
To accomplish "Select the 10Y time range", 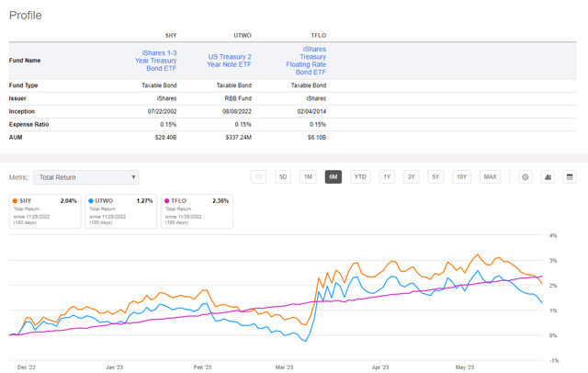I will tap(461, 177).
